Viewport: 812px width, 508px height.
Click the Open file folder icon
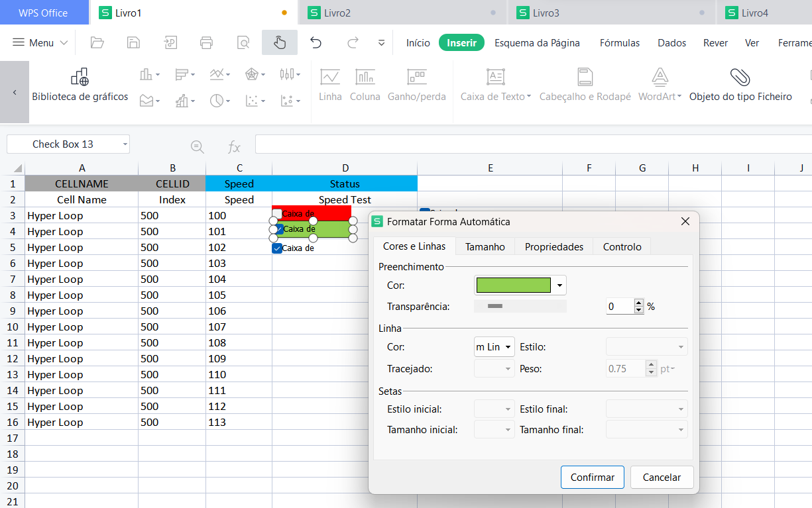(97, 43)
